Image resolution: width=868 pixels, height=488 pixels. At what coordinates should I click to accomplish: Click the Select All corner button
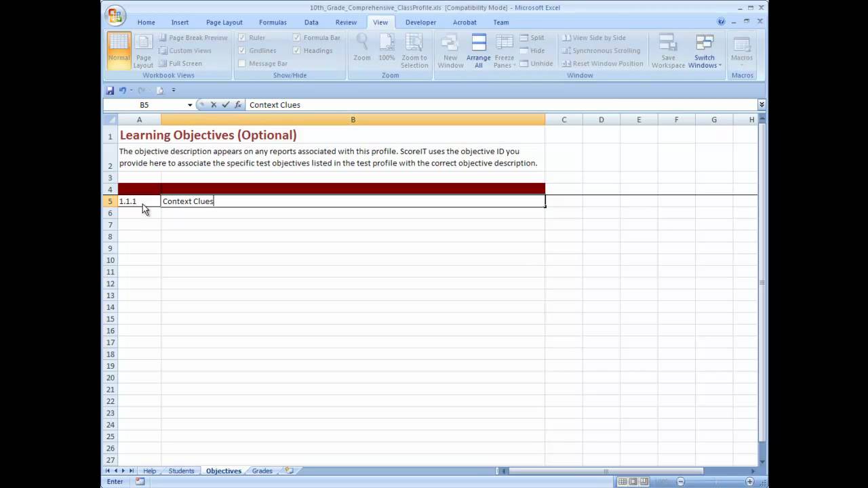pyautogui.click(x=110, y=119)
